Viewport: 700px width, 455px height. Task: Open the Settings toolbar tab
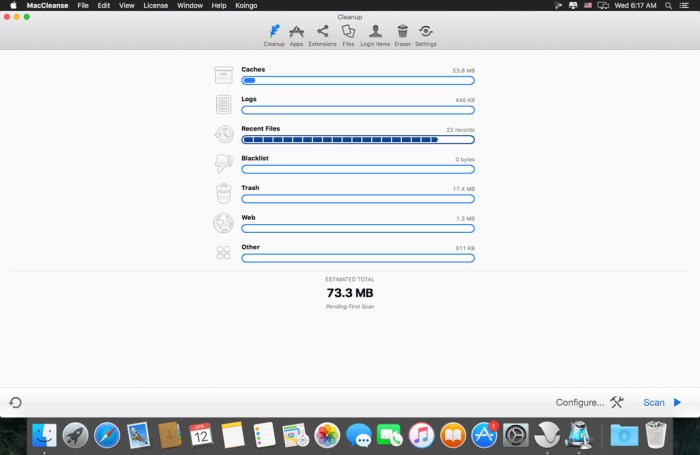426,35
